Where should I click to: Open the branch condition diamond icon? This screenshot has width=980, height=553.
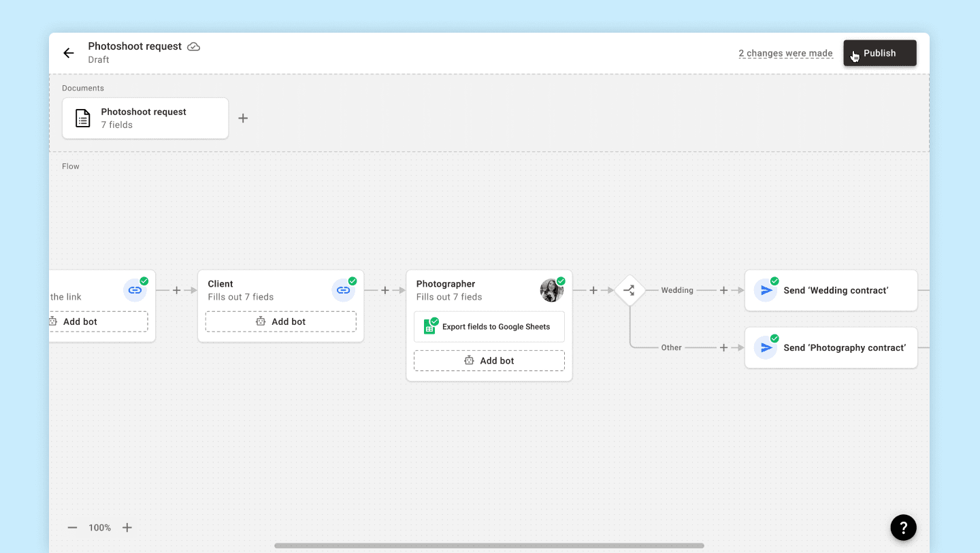click(x=630, y=290)
